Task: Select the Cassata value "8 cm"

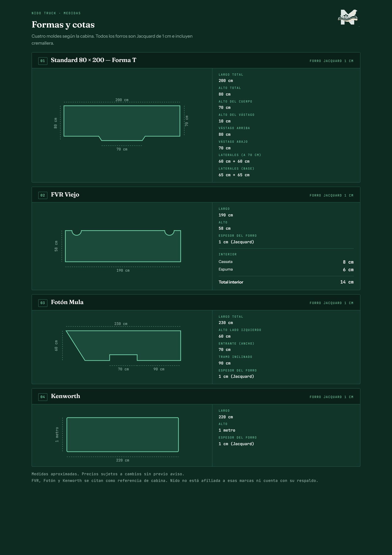Action: (348, 262)
